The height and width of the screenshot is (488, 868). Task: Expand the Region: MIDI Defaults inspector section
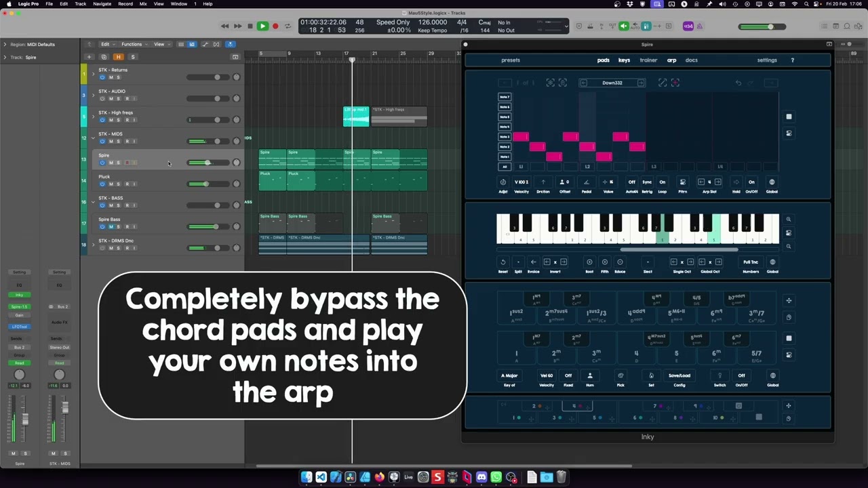coord(5,45)
